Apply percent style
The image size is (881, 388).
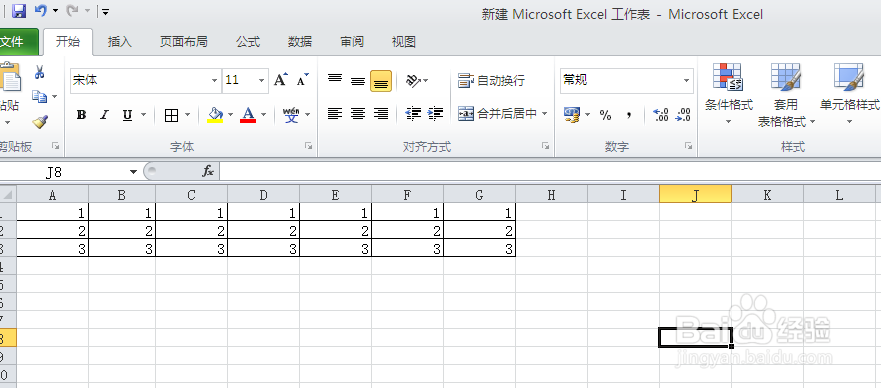click(605, 115)
